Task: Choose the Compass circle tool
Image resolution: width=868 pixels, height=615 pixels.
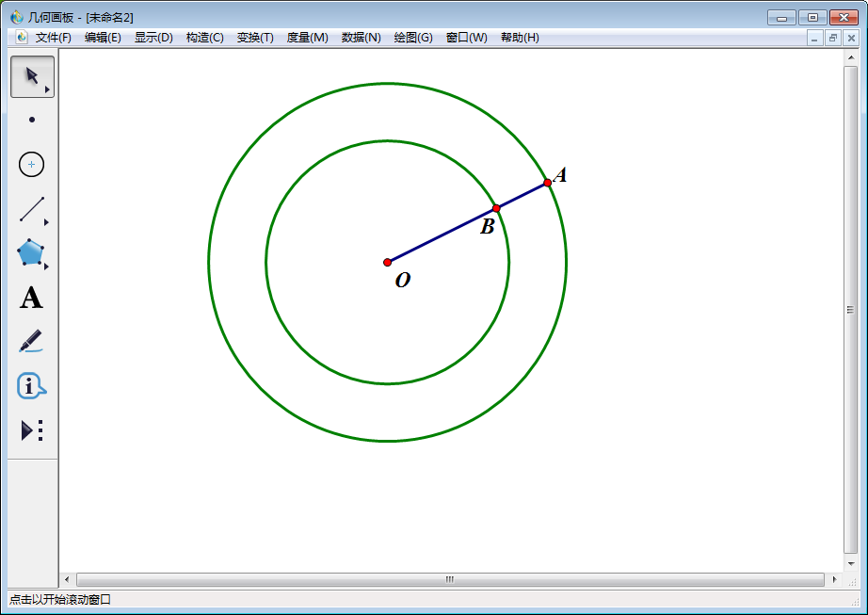Action: click(32, 164)
